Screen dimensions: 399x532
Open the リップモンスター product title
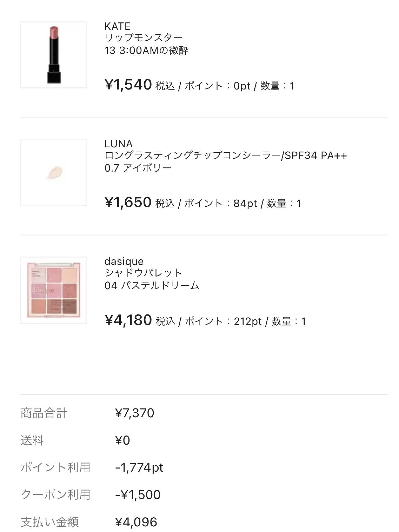click(143, 38)
